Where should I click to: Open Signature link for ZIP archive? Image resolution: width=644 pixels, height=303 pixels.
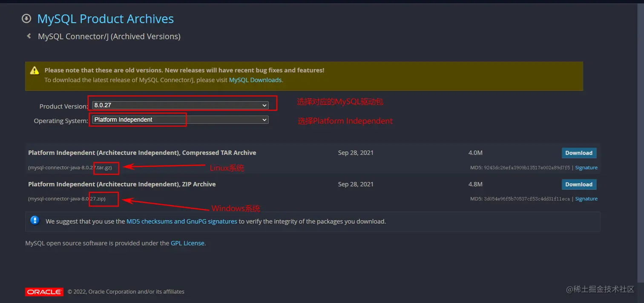point(586,199)
